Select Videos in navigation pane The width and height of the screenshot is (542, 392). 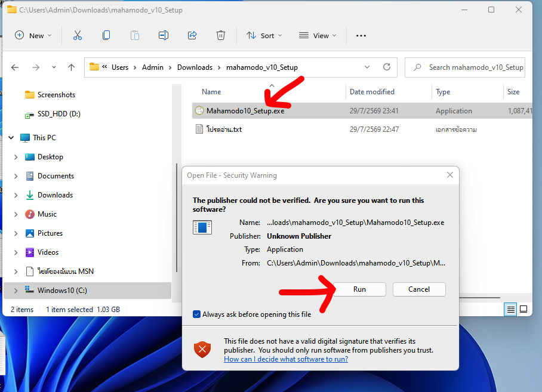click(48, 252)
